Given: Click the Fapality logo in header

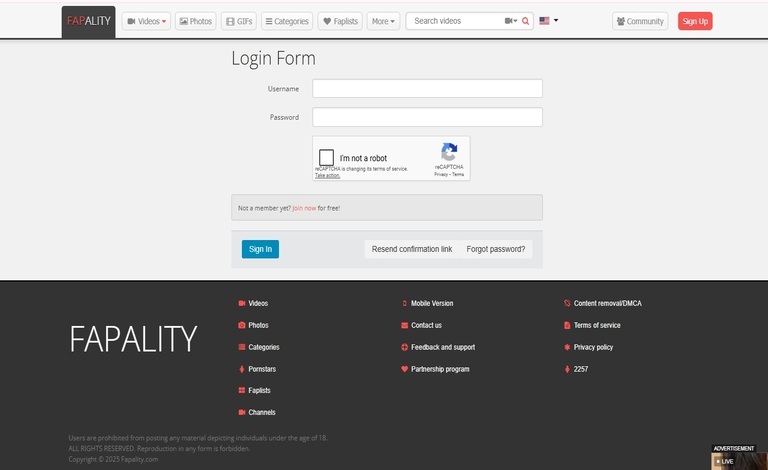Looking at the screenshot, I should click(88, 21).
